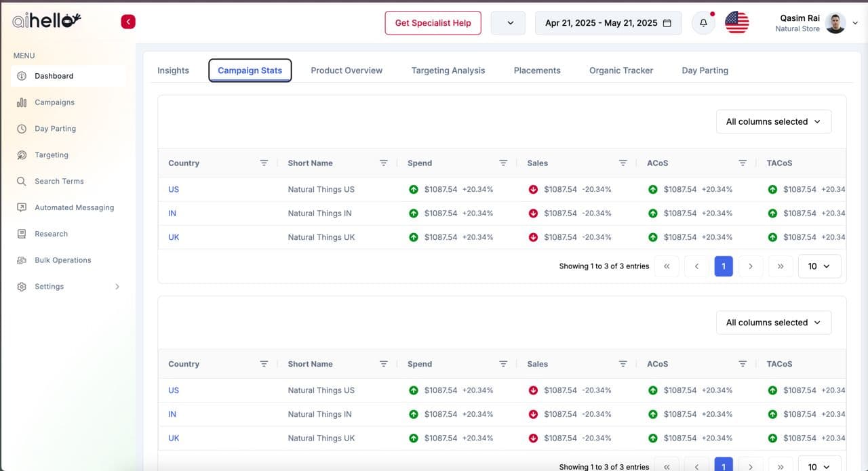
Task: Click the US flag country selector
Action: pos(736,22)
